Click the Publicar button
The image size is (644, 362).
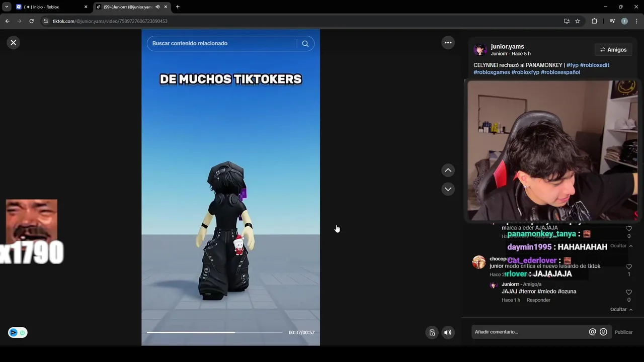tap(623, 332)
